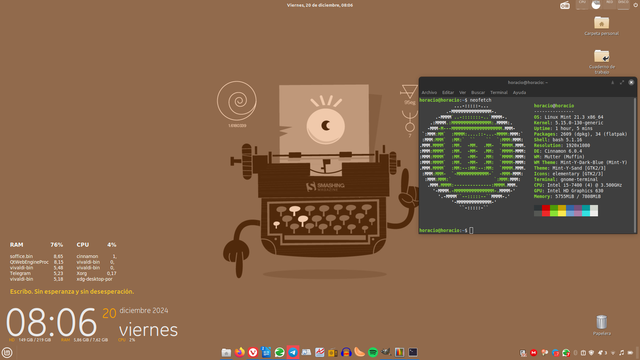Viewport: 640px width, 360px height.
Task: Switch to the terminal panel icon
Action: pos(413,352)
